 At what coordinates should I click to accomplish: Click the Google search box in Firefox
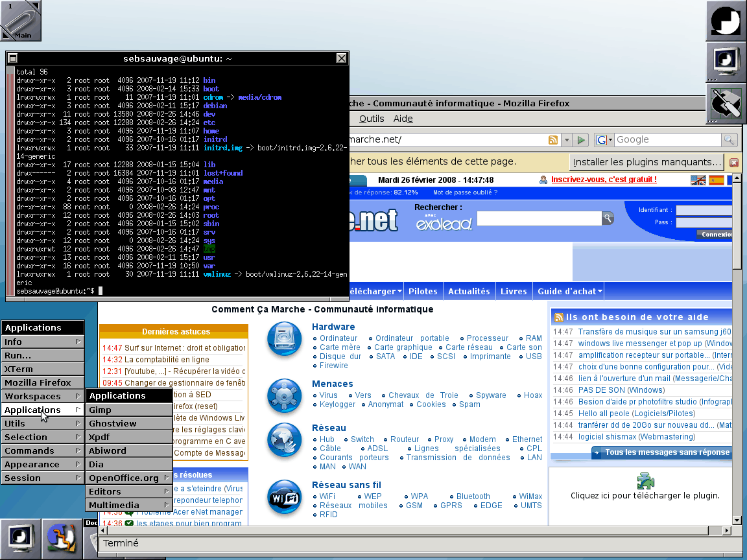tap(667, 139)
